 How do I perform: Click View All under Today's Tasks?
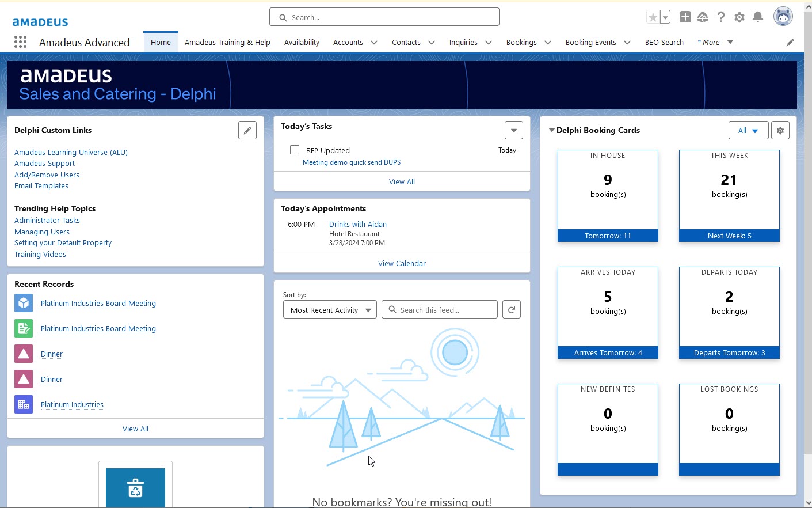click(402, 181)
